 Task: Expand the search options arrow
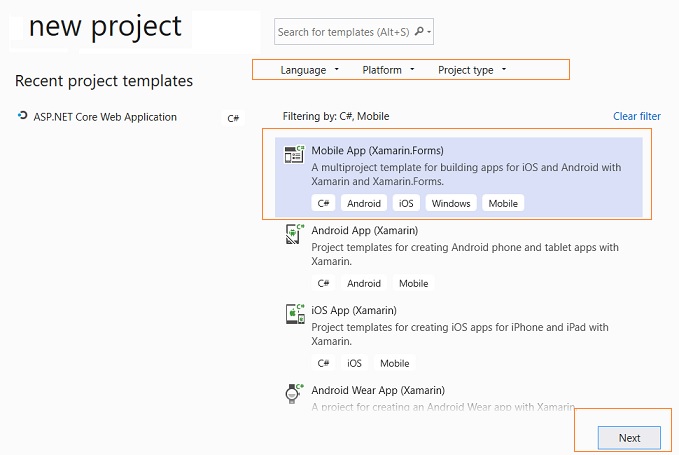(429, 32)
